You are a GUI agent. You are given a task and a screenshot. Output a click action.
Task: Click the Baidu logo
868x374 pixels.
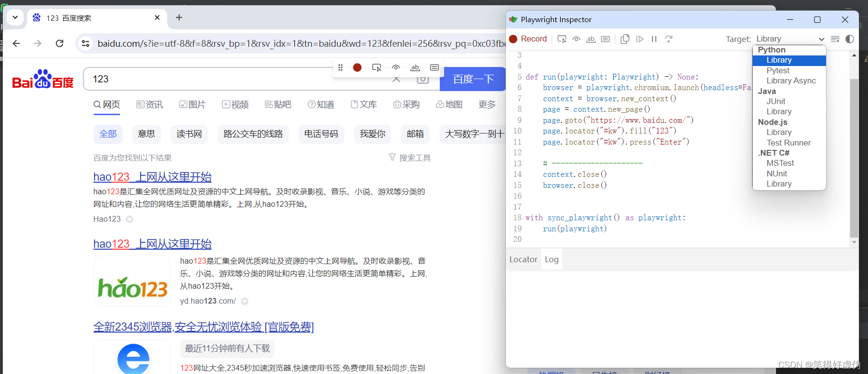click(x=43, y=79)
